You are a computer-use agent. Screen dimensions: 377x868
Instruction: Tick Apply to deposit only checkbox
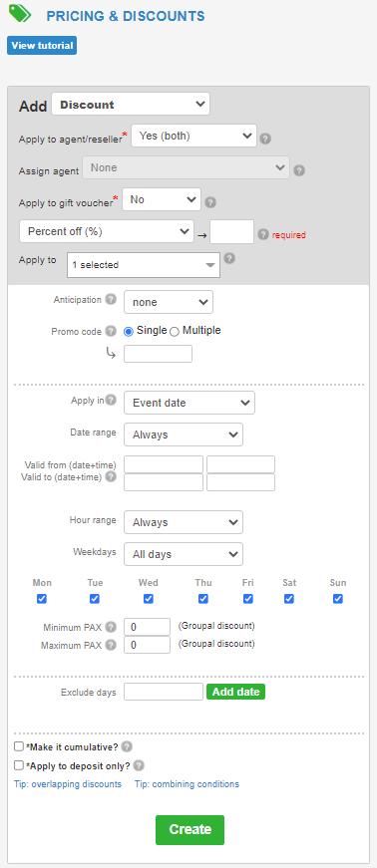19,765
